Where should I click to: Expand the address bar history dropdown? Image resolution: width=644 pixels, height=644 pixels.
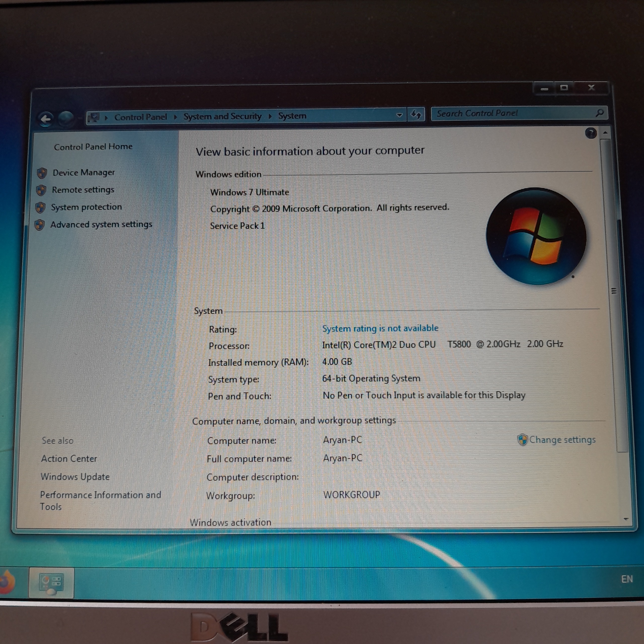click(x=399, y=115)
